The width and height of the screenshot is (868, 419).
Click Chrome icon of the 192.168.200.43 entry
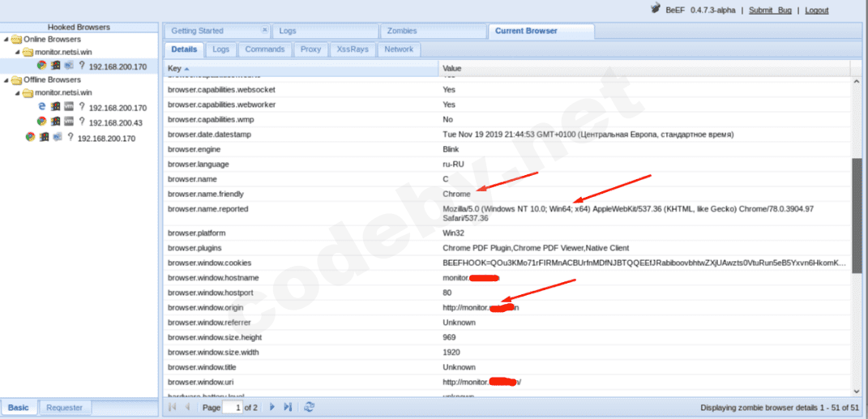coord(41,122)
